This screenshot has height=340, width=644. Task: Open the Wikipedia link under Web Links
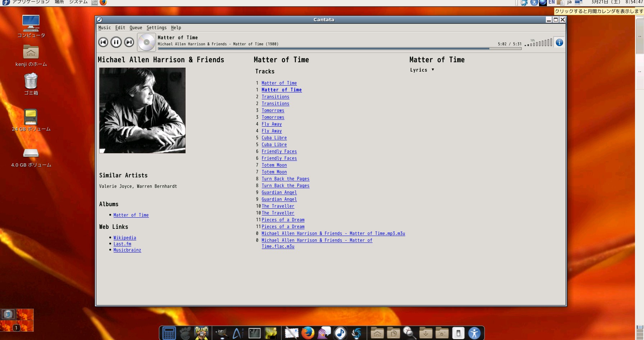[125, 237]
